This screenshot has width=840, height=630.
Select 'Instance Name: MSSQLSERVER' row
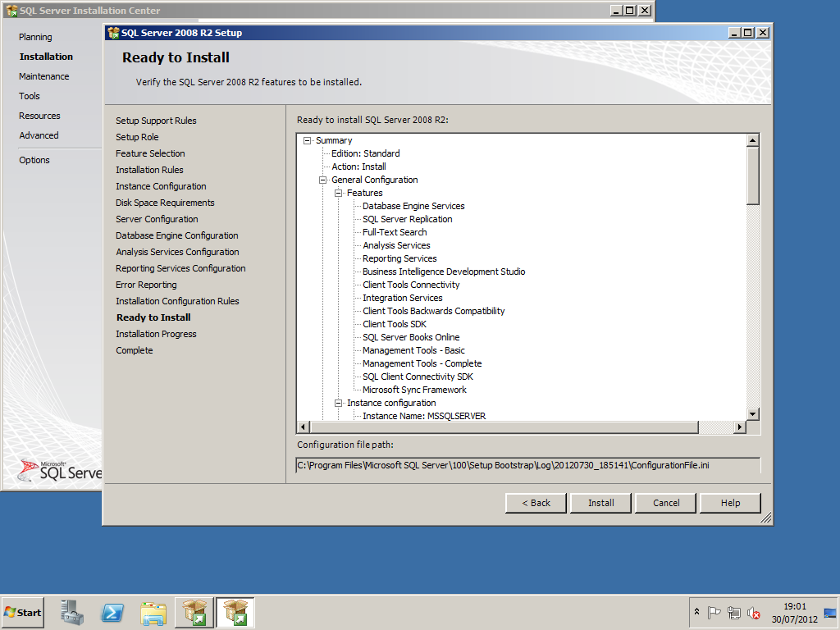[424, 416]
